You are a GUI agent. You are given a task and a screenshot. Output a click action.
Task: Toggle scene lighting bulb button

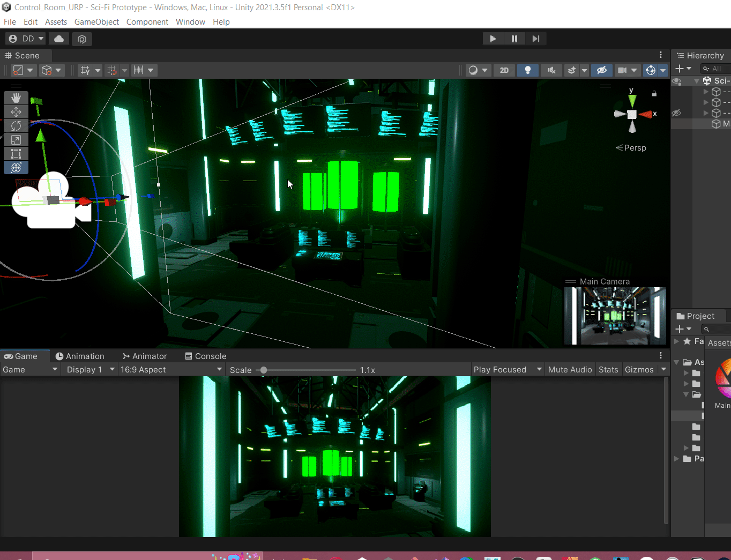point(527,70)
